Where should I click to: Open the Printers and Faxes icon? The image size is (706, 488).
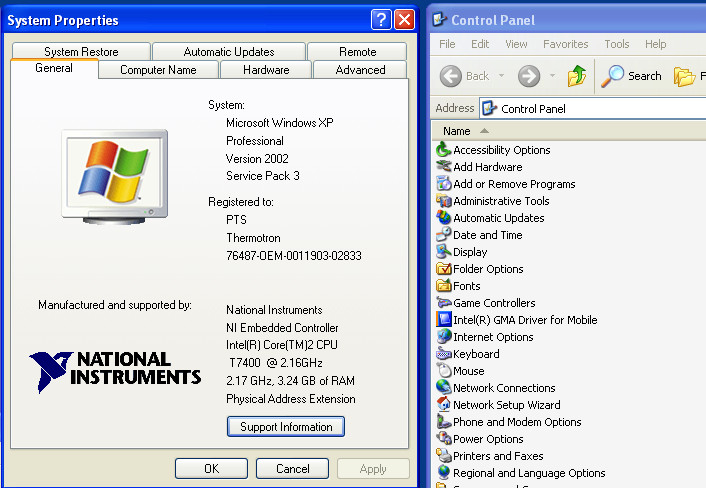coord(444,456)
